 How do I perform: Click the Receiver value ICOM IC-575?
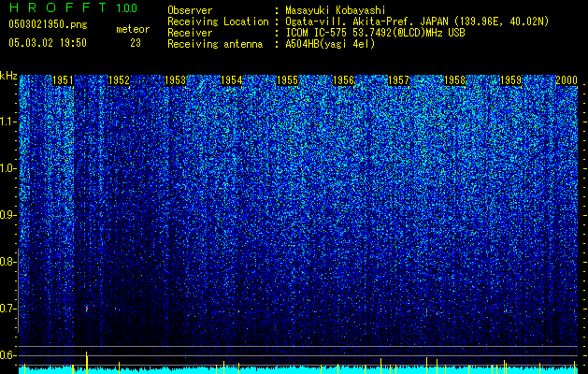tap(317, 33)
